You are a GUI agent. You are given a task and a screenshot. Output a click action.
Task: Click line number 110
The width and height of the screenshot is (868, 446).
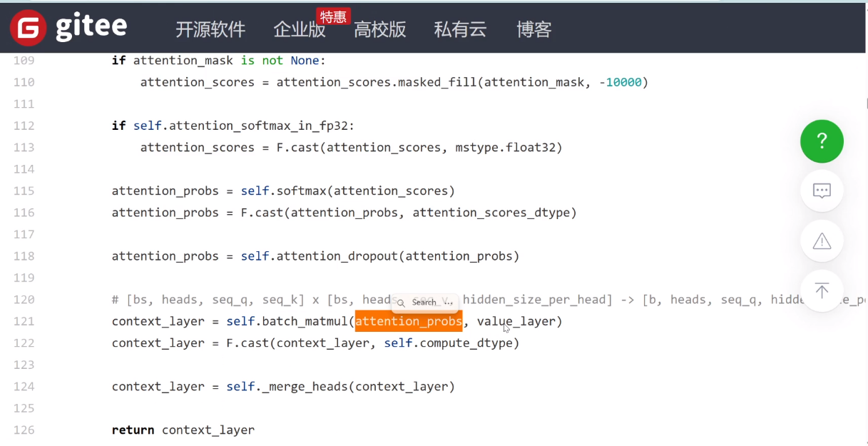coord(24,82)
